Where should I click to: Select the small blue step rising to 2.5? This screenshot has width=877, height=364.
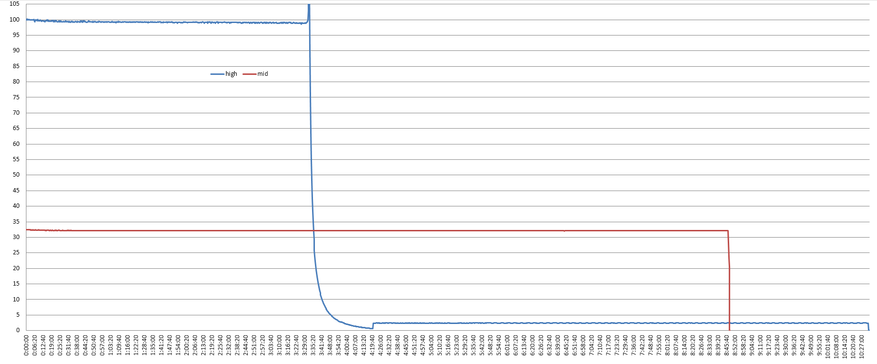[373, 325]
